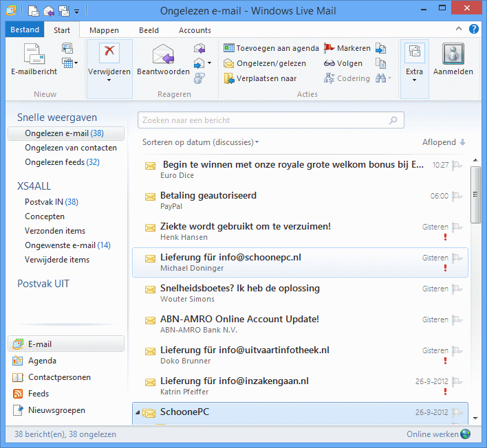This screenshot has width=487, height=448.
Task: Open the Verwijderen dropdown arrow
Action: click(x=109, y=80)
